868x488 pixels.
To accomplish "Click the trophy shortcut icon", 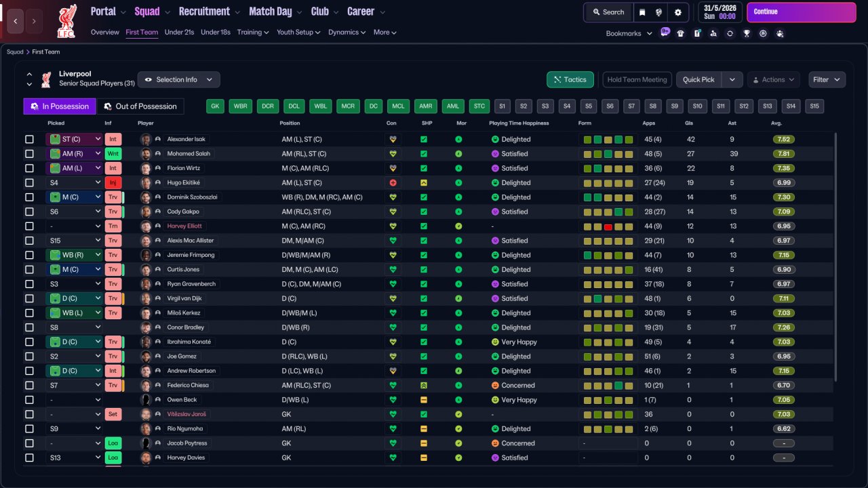I will point(747,33).
